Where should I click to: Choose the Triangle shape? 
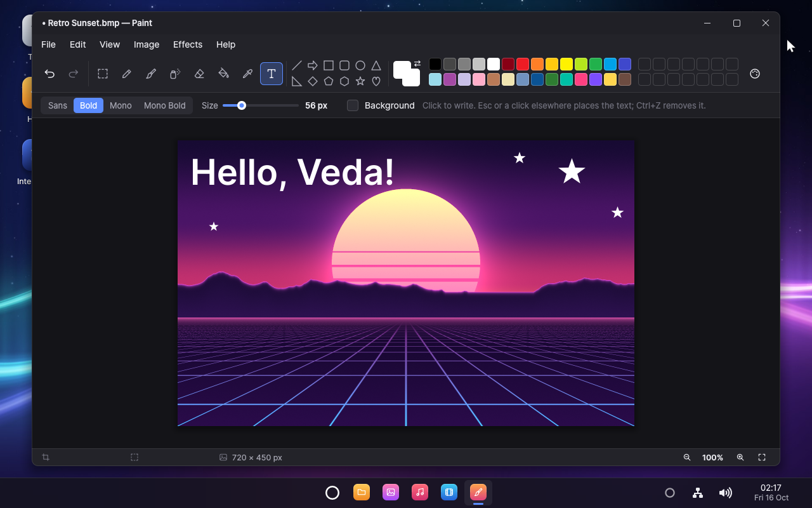[376, 65]
